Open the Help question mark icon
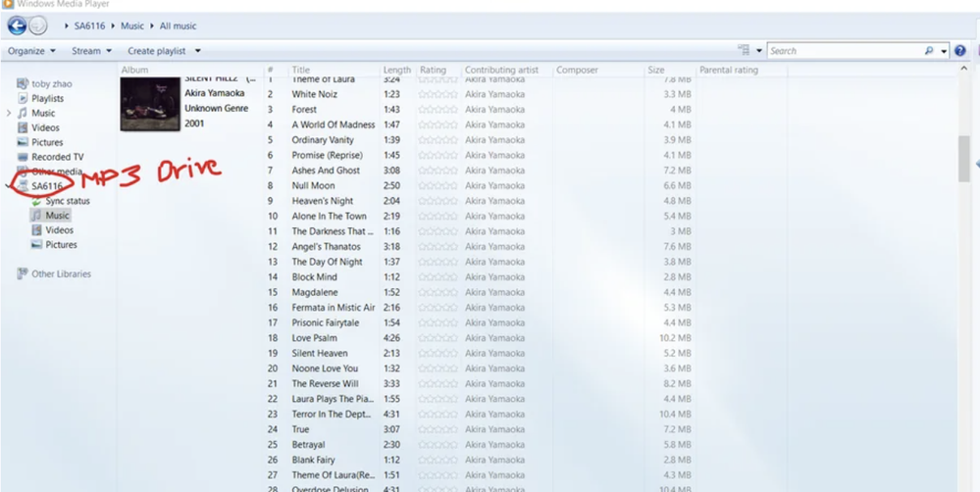Image resolution: width=980 pixels, height=492 pixels. pos(960,51)
